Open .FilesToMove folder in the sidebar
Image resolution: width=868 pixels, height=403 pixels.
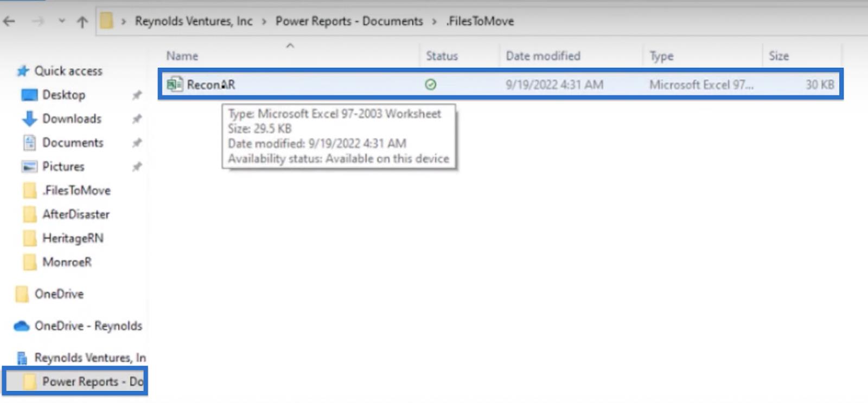click(x=76, y=190)
